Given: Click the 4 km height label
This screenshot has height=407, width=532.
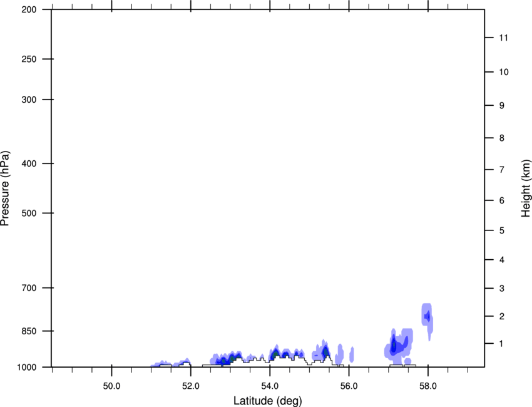Looking at the screenshot, I should pos(502,260).
